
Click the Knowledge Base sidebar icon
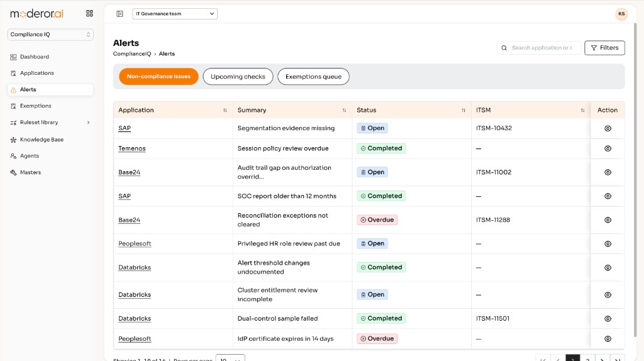point(13,140)
